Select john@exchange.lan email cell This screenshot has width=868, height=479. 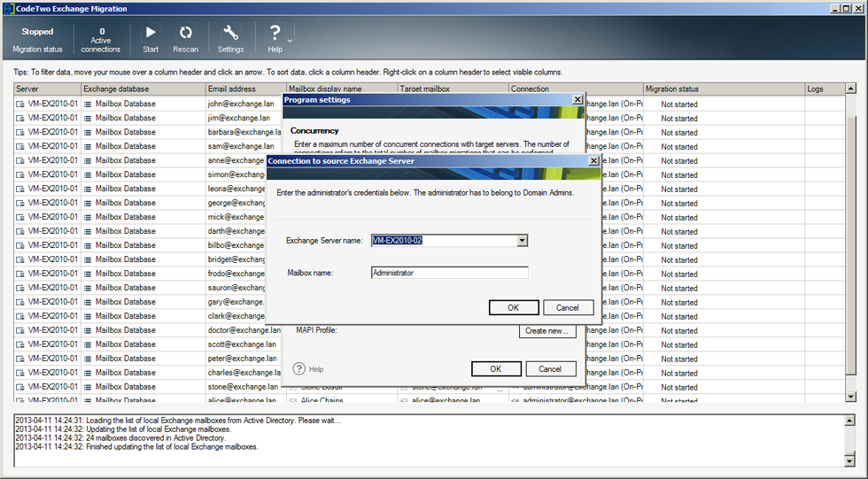(241, 104)
